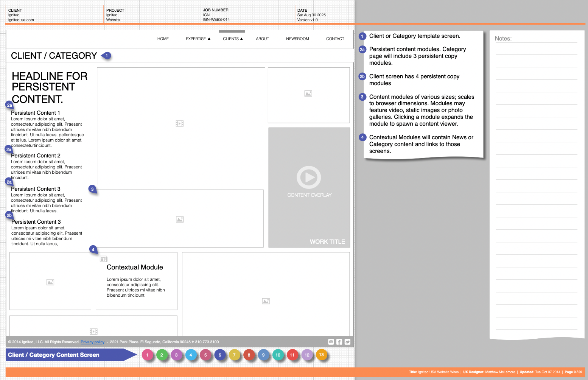
Task: Open the Facebook icon in footer
Action: click(x=339, y=342)
